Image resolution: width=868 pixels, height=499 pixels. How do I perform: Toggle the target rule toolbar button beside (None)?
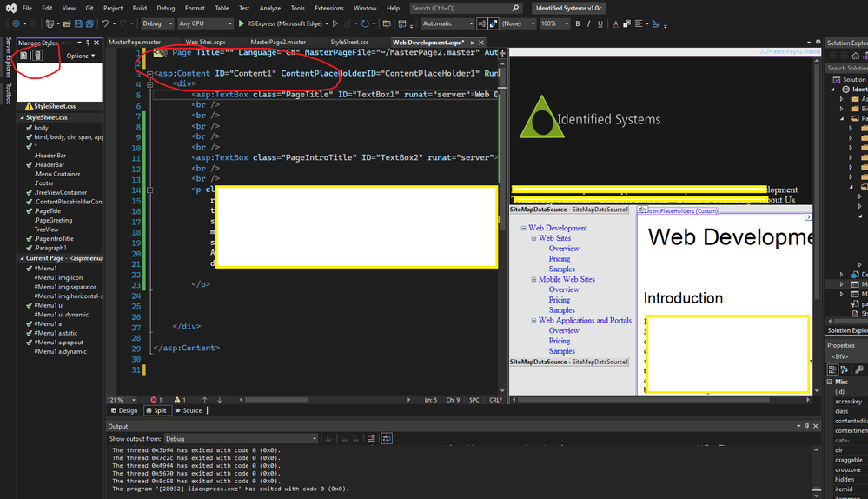494,23
